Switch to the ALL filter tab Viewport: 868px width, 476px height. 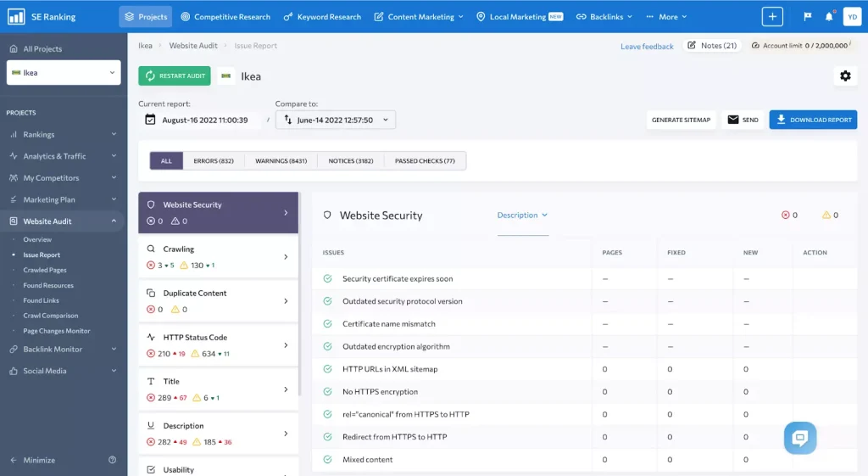coord(166,160)
